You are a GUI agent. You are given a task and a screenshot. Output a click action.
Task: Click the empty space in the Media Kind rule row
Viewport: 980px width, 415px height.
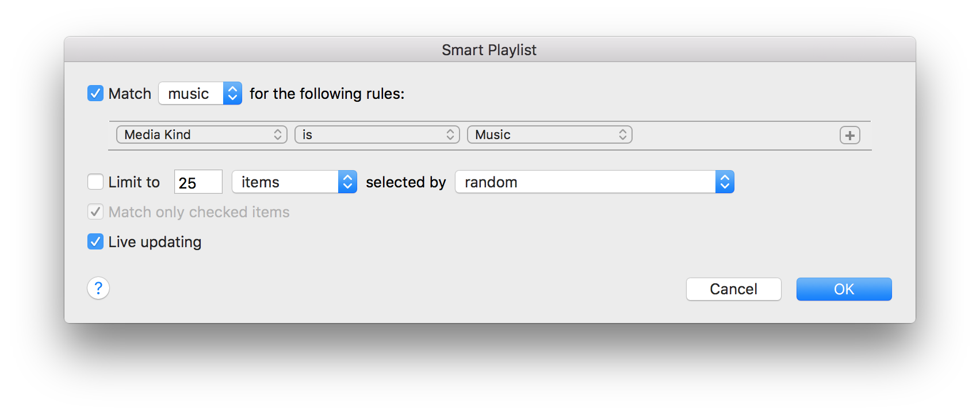point(735,136)
